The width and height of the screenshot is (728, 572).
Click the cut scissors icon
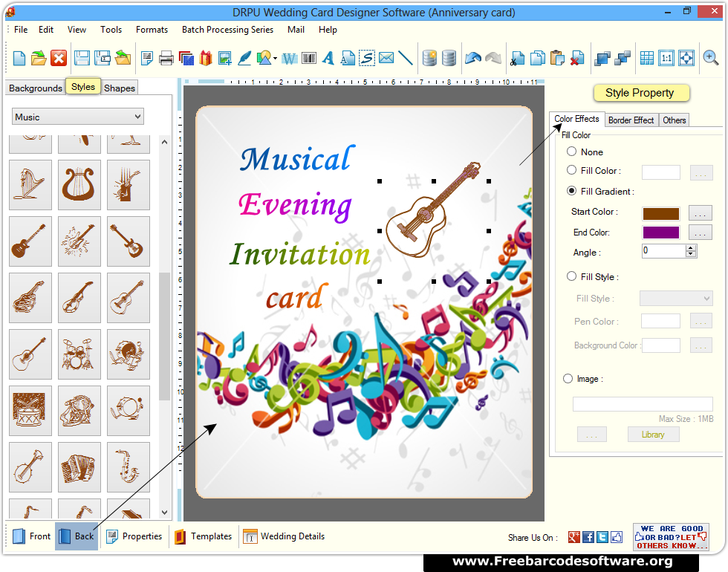[x=517, y=58]
